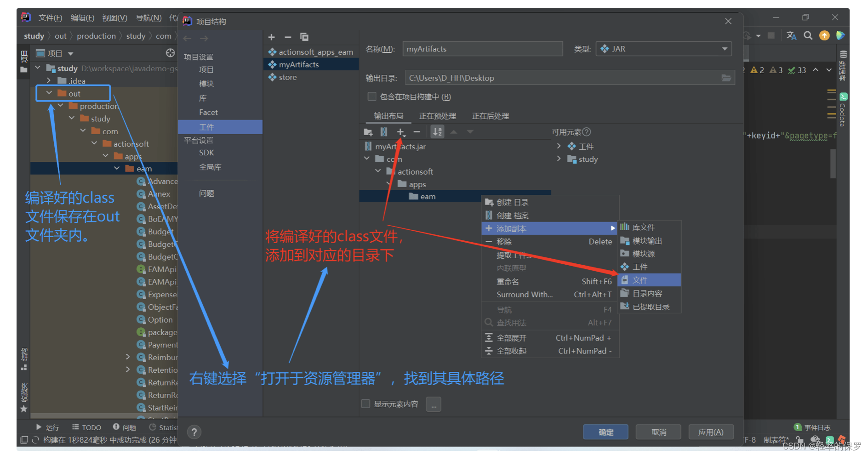This screenshot has width=868, height=455.
Task: Open the 文件(F) menu in main window
Action: tap(50, 18)
